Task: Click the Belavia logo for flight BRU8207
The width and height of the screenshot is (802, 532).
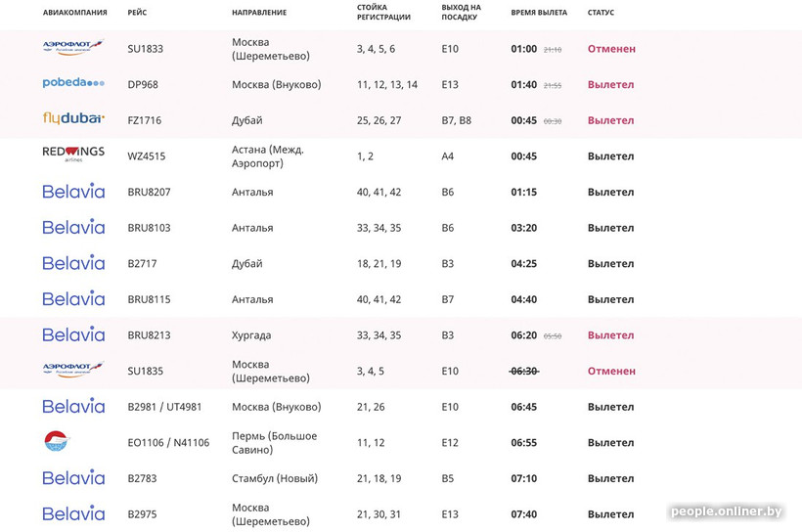Action: tap(73, 191)
